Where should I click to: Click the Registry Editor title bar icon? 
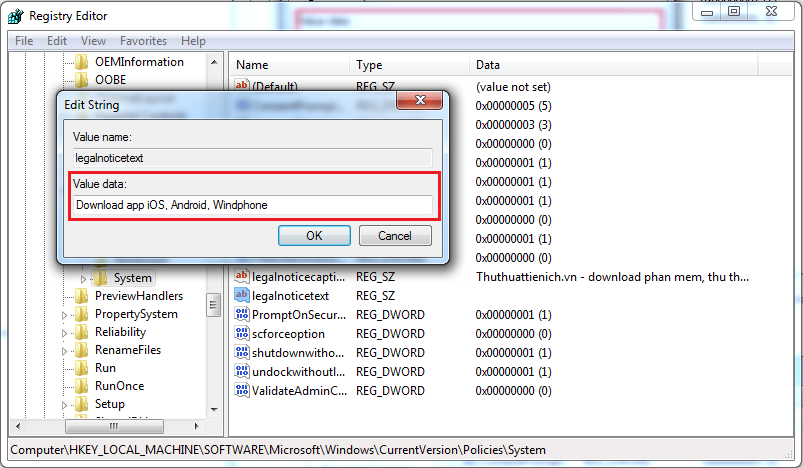pyautogui.click(x=15, y=16)
